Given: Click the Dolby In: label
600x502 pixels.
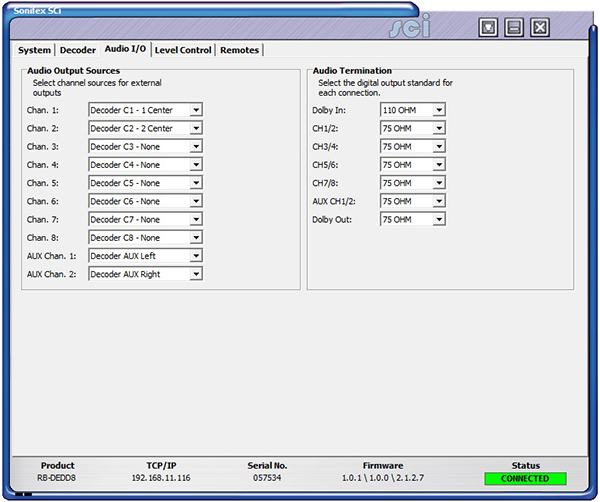Looking at the screenshot, I should 329,110.
